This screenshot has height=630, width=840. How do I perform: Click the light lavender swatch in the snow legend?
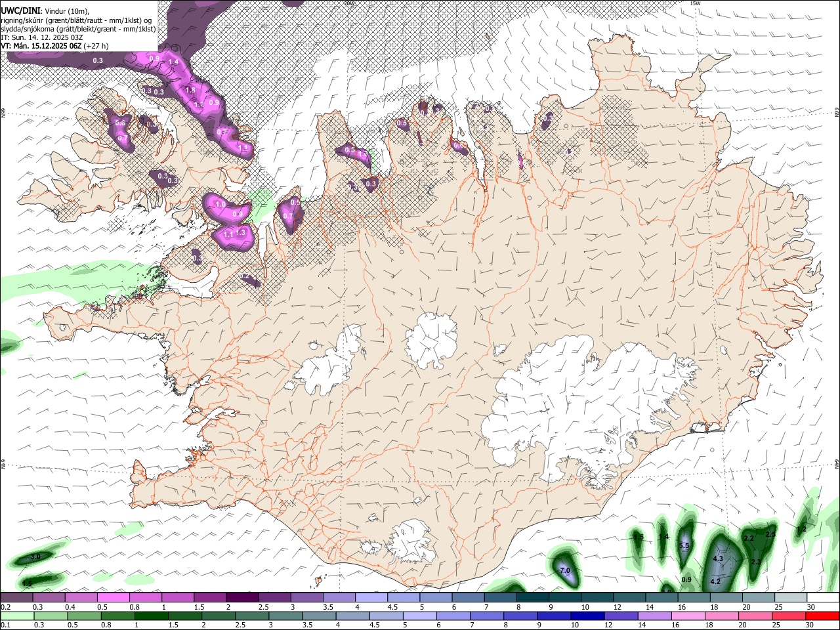tap(371, 597)
